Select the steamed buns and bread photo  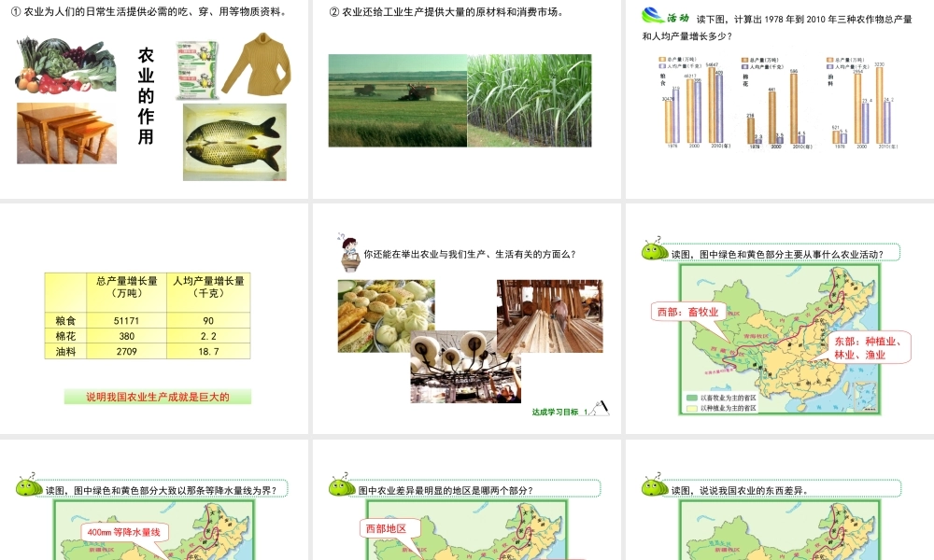(x=386, y=316)
